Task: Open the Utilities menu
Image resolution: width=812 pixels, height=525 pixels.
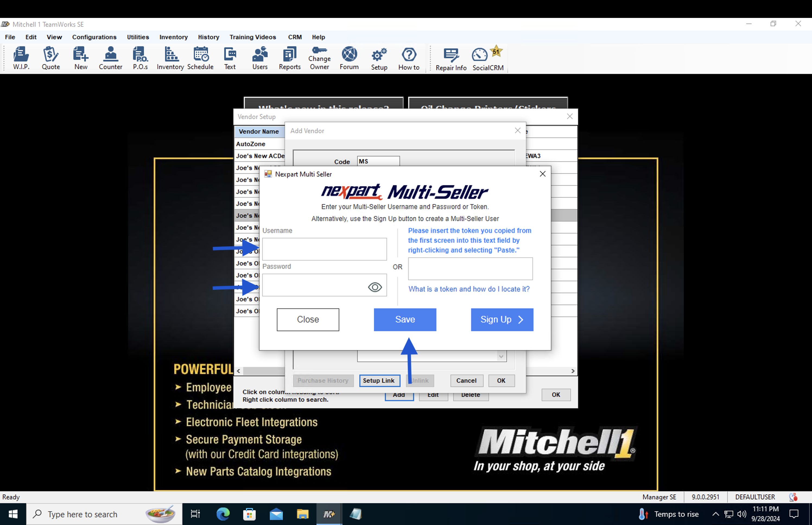Action: [x=138, y=37]
